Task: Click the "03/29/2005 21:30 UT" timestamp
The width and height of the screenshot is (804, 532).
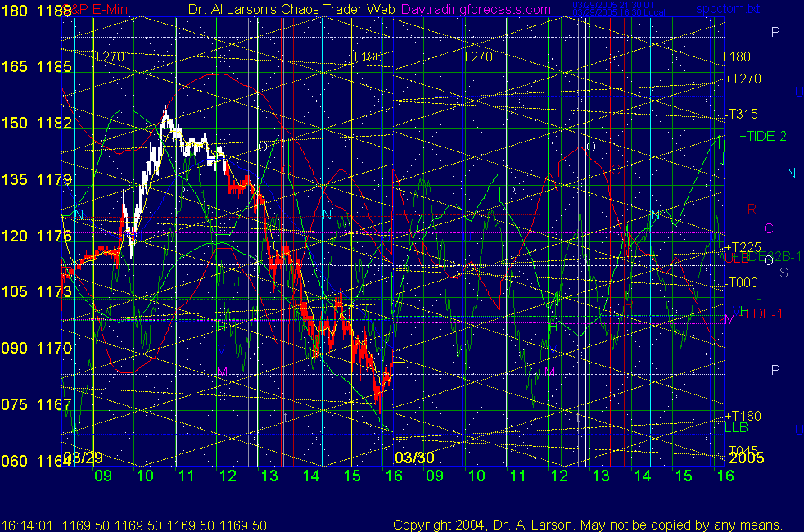Action: (613, 5)
